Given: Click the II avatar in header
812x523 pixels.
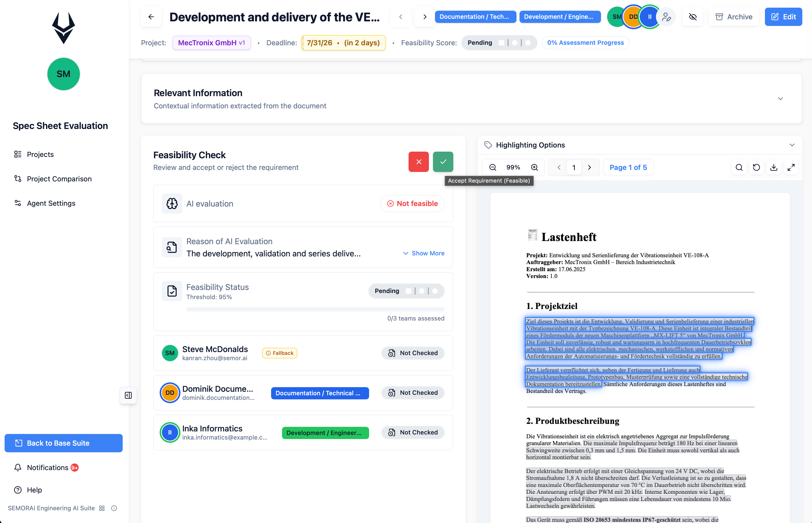Looking at the screenshot, I should point(649,17).
